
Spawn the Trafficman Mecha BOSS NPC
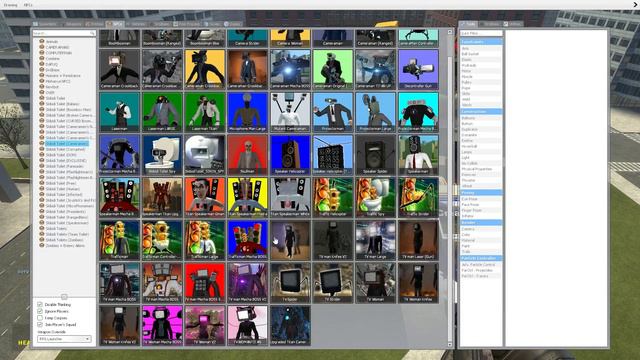[x=247, y=240]
